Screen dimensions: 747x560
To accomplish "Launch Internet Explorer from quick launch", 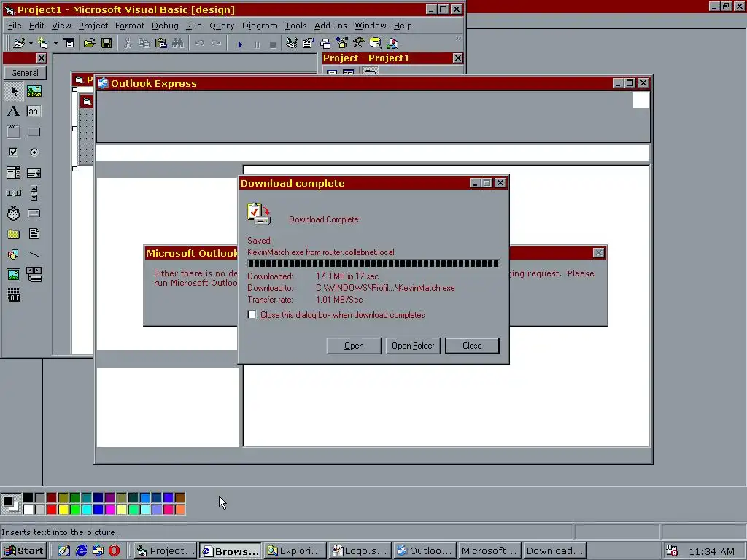I will [81, 551].
